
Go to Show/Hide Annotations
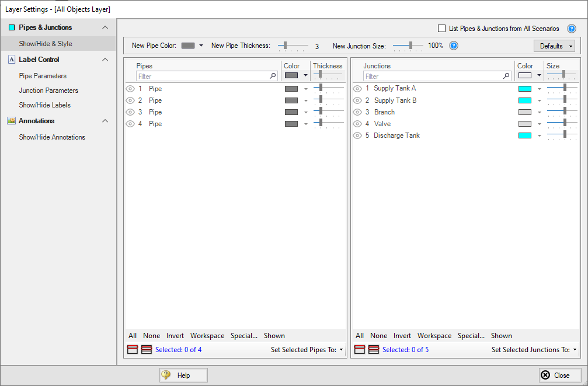(52, 137)
